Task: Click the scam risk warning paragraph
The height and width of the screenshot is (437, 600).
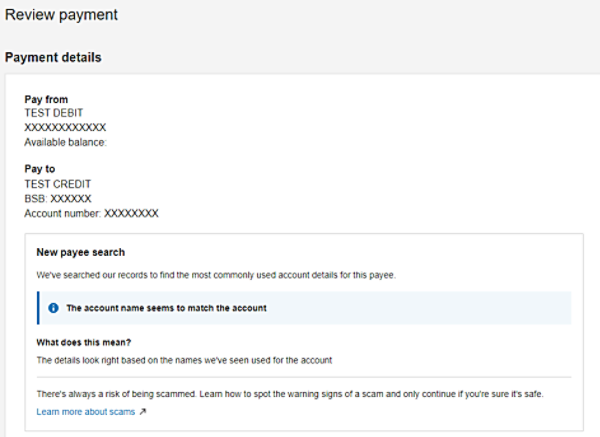Action: (290, 394)
